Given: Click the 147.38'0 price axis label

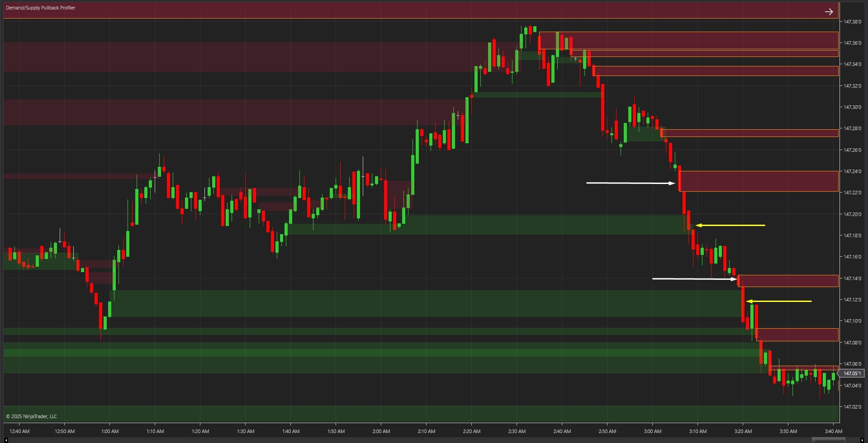Looking at the screenshot, I should click(852, 22).
